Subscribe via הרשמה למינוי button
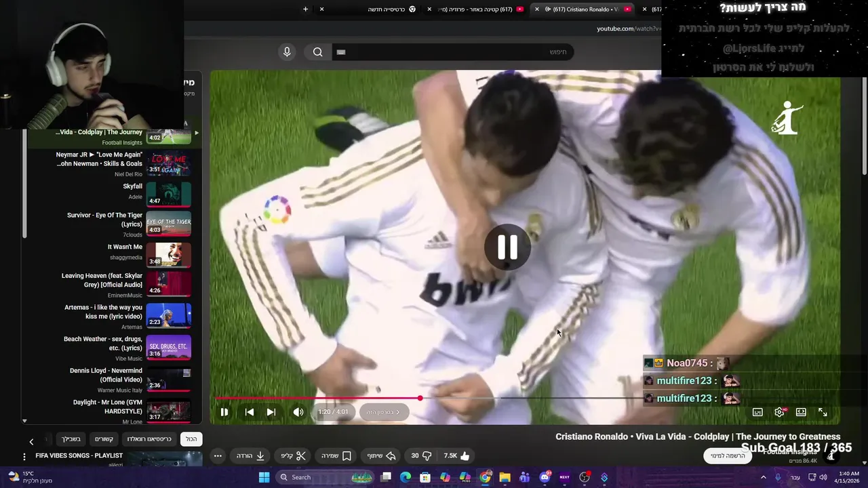This screenshot has height=488, width=868. coord(728,456)
